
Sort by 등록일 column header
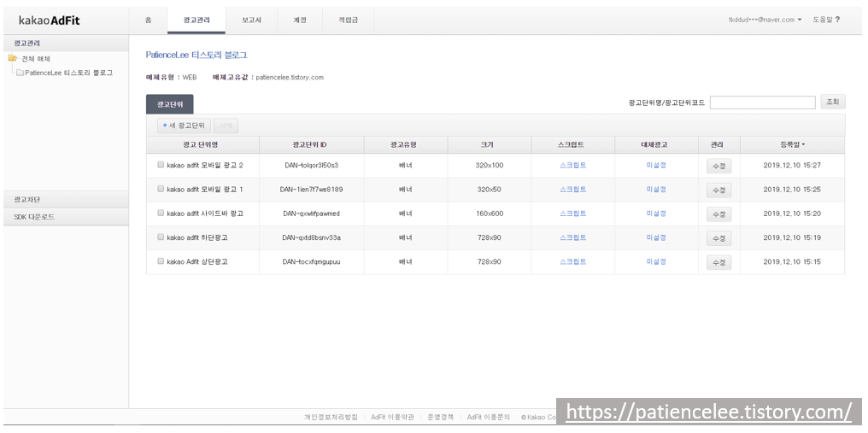pyautogui.click(x=792, y=144)
